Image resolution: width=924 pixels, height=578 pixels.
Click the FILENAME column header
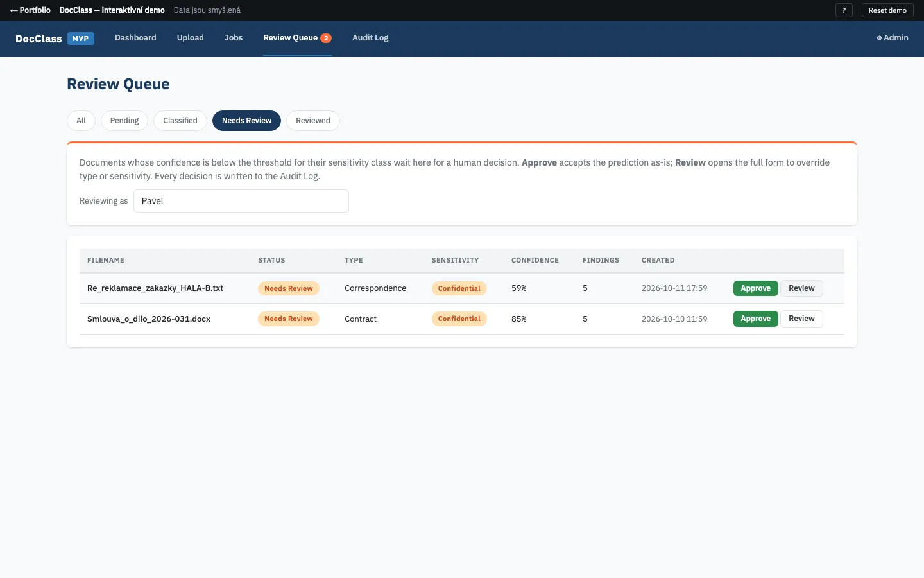pyautogui.click(x=106, y=260)
